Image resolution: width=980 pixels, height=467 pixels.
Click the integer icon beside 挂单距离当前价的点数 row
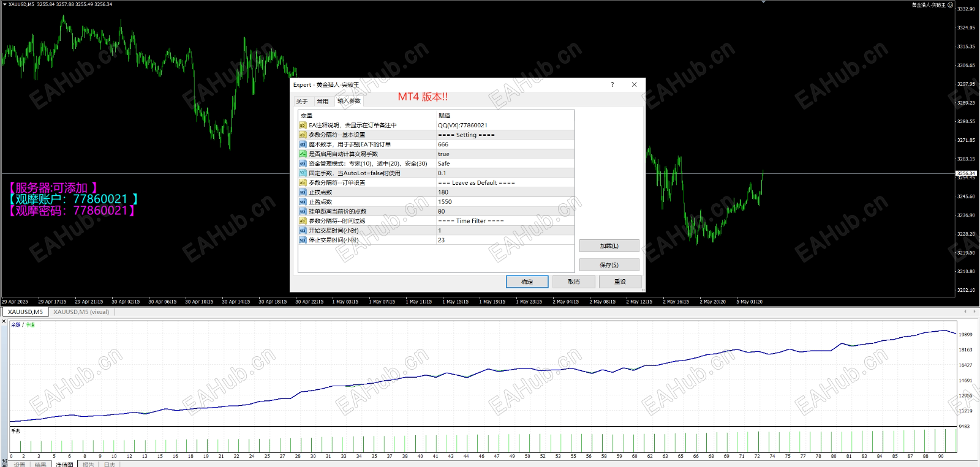(303, 211)
